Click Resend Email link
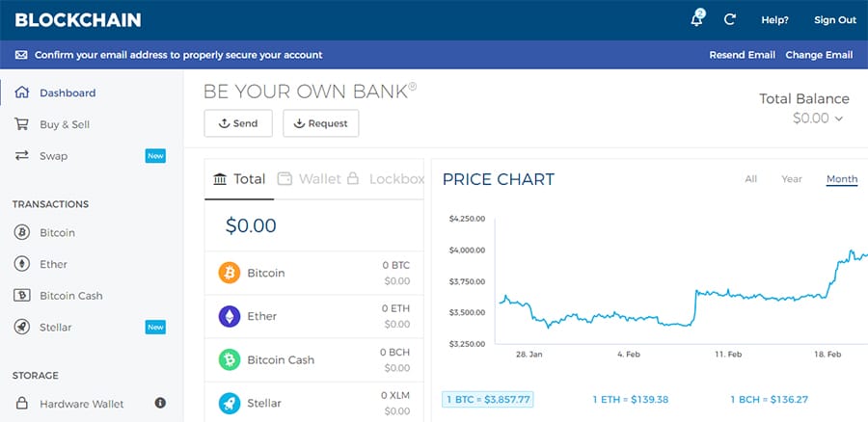The width and height of the screenshot is (868, 422). click(x=743, y=55)
